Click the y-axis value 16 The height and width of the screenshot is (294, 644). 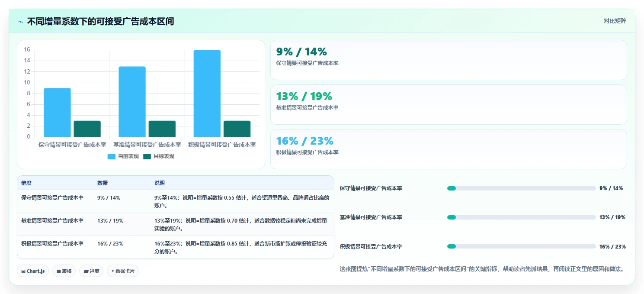[27, 50]
